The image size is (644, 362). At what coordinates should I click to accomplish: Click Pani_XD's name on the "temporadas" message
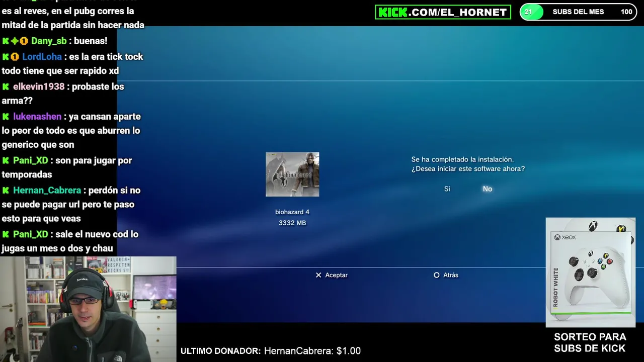pyautogui.click(x=30, y=161)
